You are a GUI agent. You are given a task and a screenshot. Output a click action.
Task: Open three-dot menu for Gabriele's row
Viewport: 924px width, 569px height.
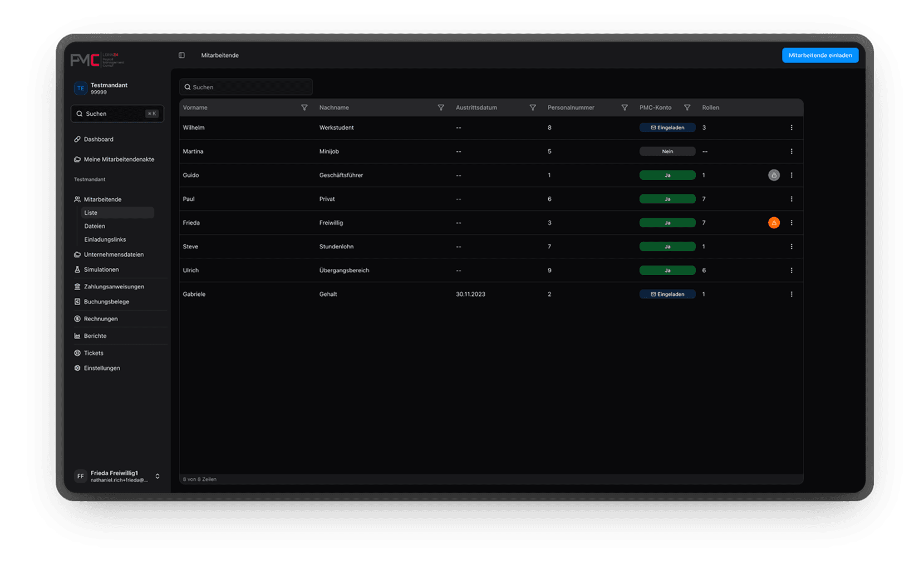[x=792, y=294]
